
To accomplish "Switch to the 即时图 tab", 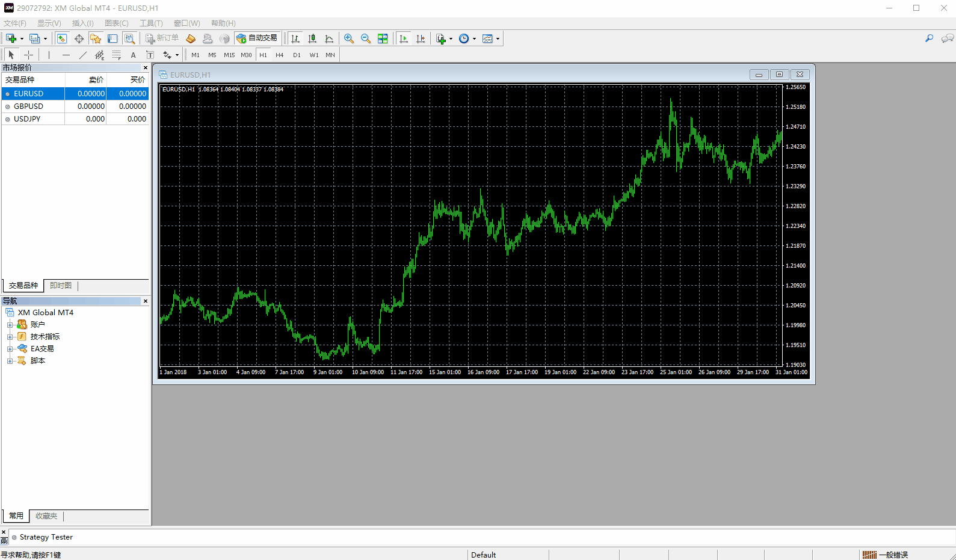I will 61,286.
